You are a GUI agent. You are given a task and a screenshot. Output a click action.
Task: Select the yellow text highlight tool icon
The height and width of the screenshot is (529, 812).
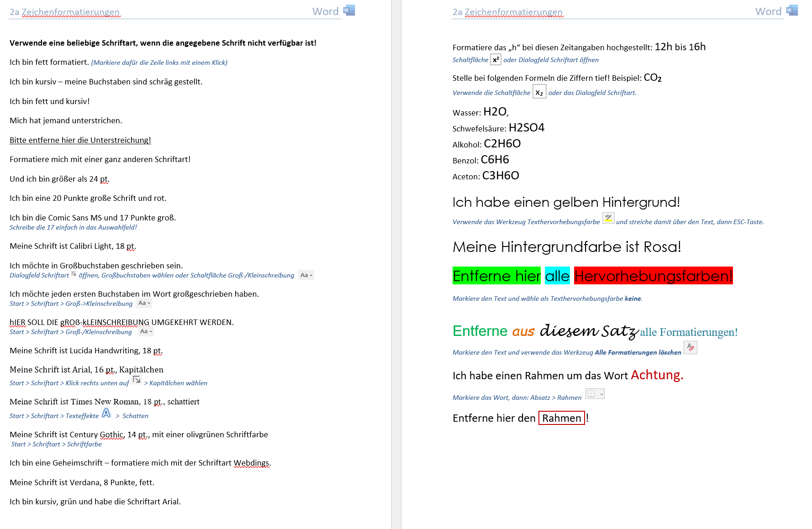[x=608, y=218]
